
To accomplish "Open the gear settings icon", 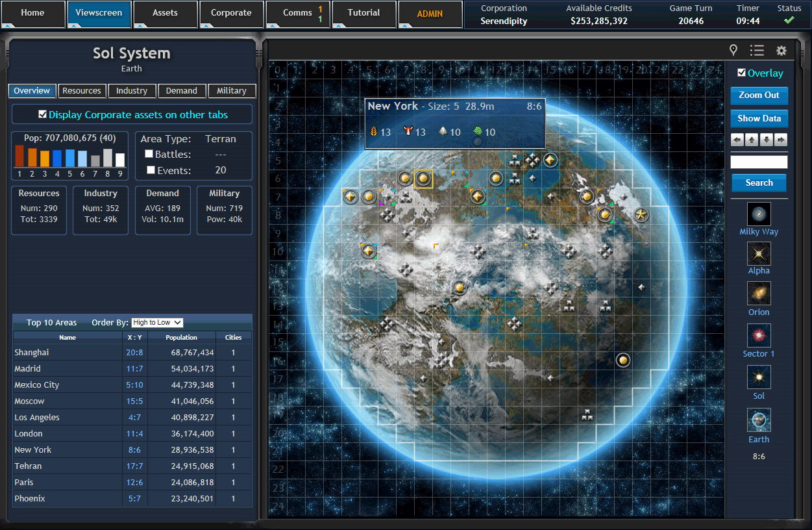I will pyautogui.click(x=781, y=50).
